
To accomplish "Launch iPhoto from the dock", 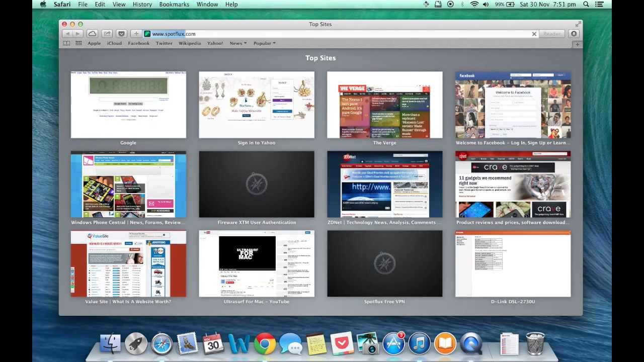I will (x=368, y=344).
